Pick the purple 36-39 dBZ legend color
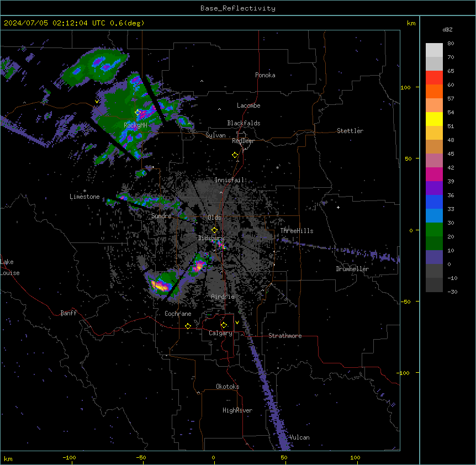 click(x=434, y=188)
